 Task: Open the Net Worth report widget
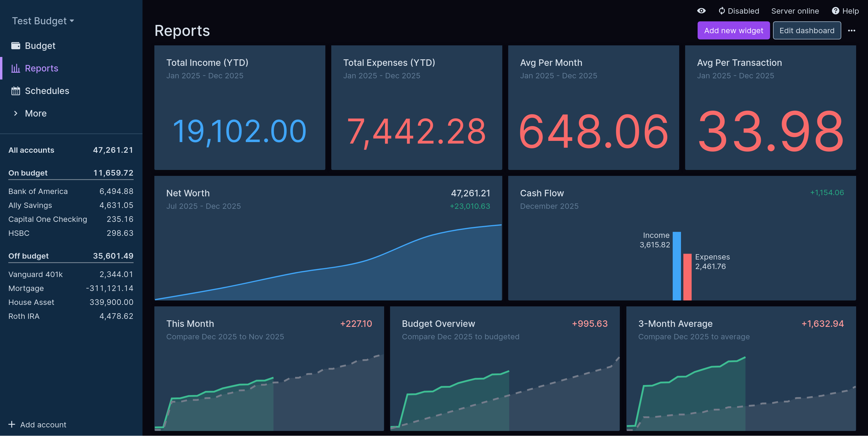point(188,193)
